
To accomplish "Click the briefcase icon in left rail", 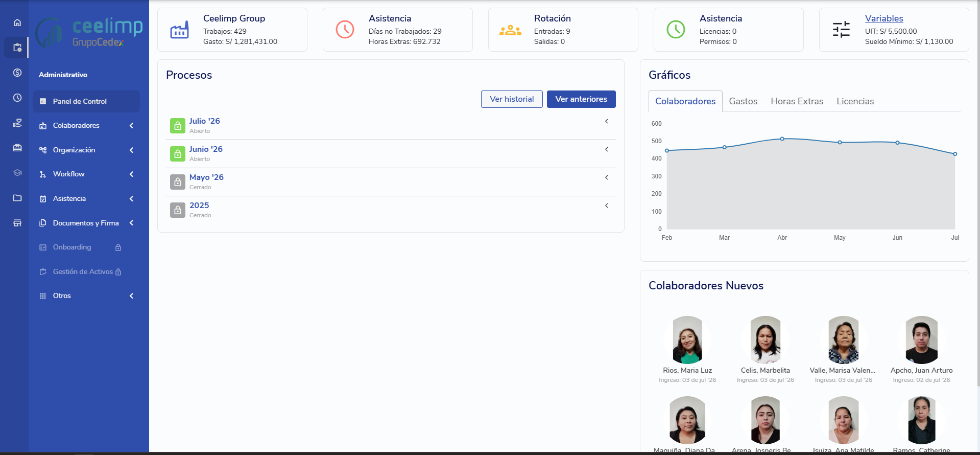I will coord(17,148).
